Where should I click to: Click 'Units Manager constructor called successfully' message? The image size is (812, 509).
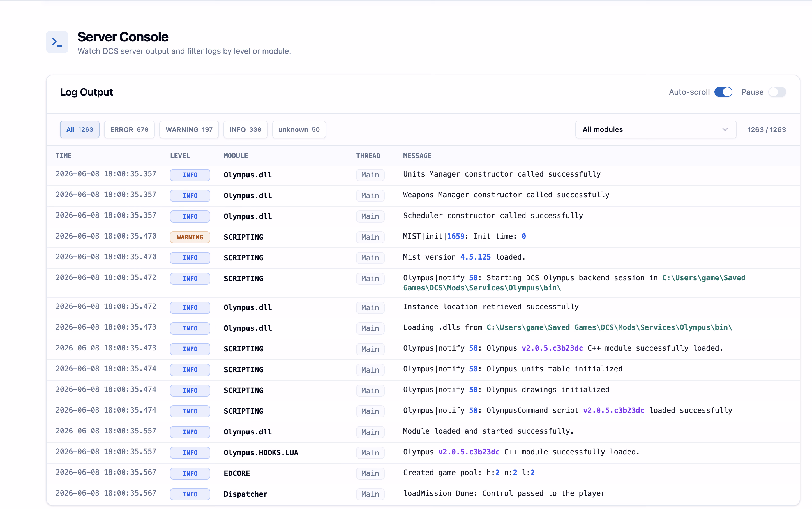click(x=502, y=174)
